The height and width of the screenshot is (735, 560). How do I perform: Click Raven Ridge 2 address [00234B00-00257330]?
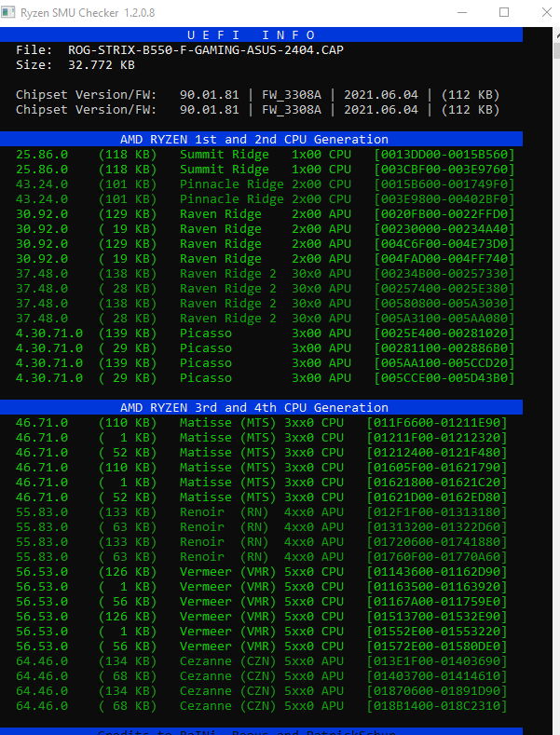[x=444, y=273]
